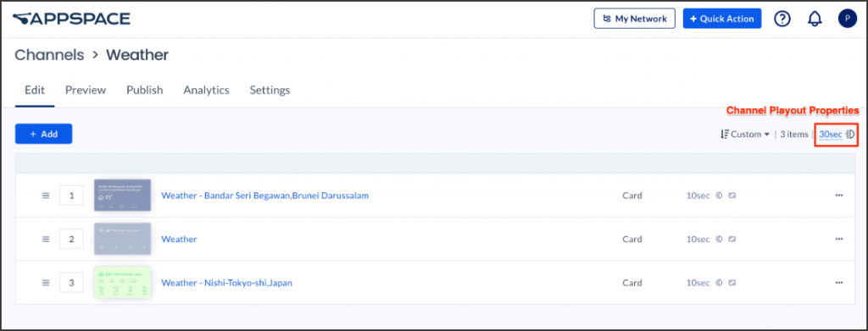Image resolution: width=868 pixels, height=331 pixels.
Task: Open the Settings tab
Action: 270,90
